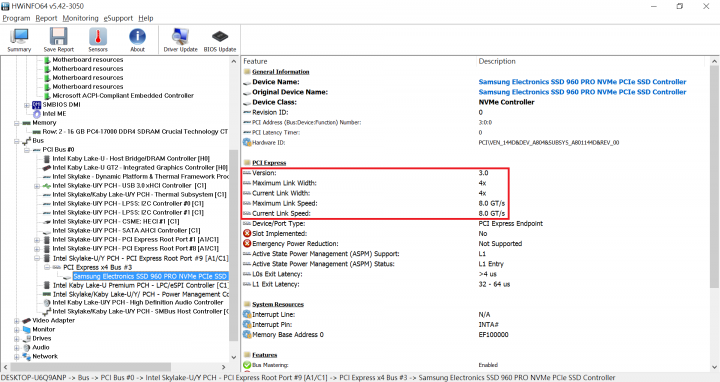The width and height of the screenshot is (720, 382).
Task: Select the Monitor tree node
Action: (44, 329)
